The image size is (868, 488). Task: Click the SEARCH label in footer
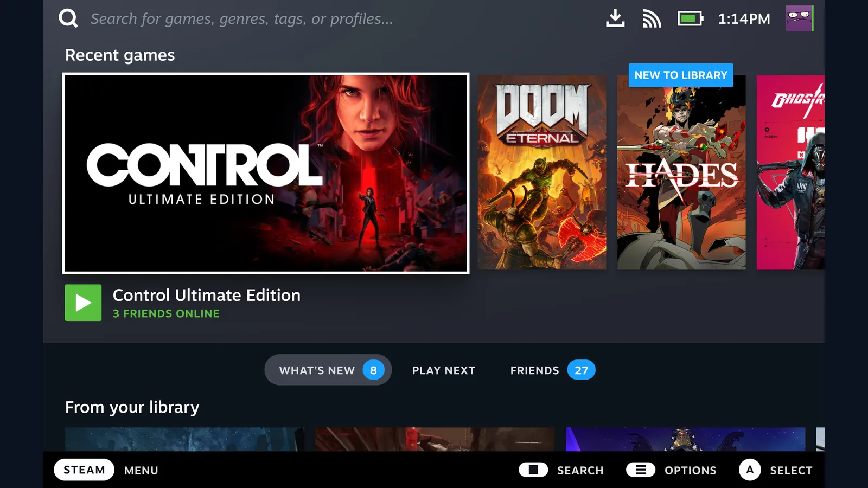[580, 470]
